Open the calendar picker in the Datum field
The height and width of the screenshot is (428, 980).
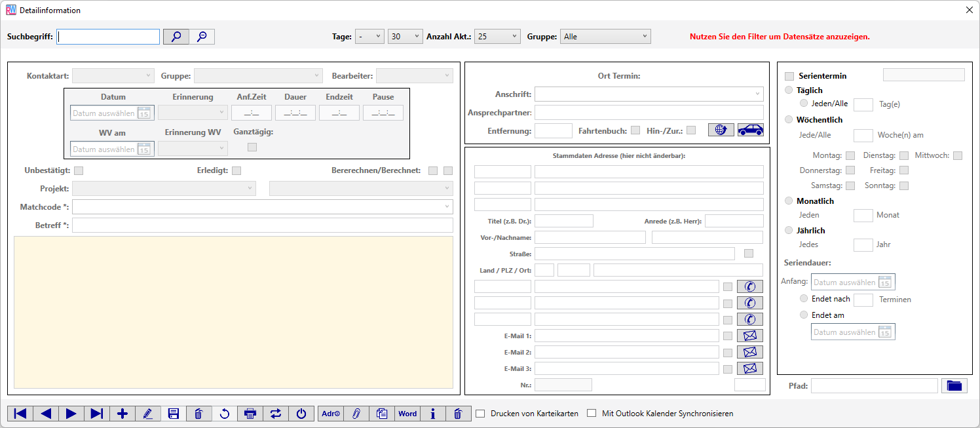144,113
